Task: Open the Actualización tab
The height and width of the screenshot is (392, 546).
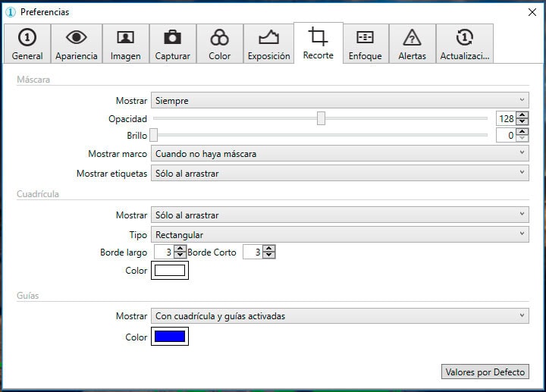Action: (x=465, y=44)
